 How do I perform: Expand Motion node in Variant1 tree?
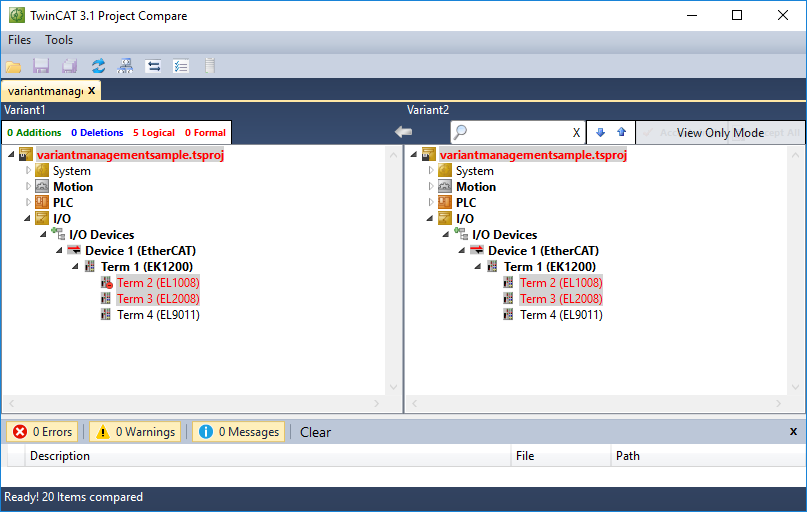point(28,186)
